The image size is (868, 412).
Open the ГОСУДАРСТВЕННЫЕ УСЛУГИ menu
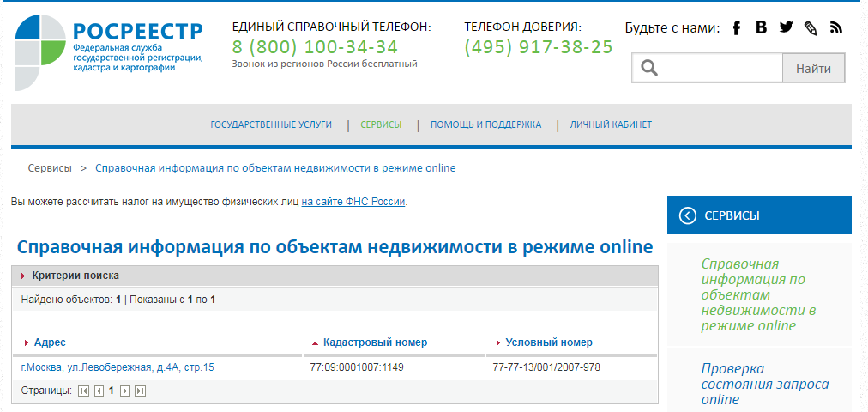(x=271, y=124)
